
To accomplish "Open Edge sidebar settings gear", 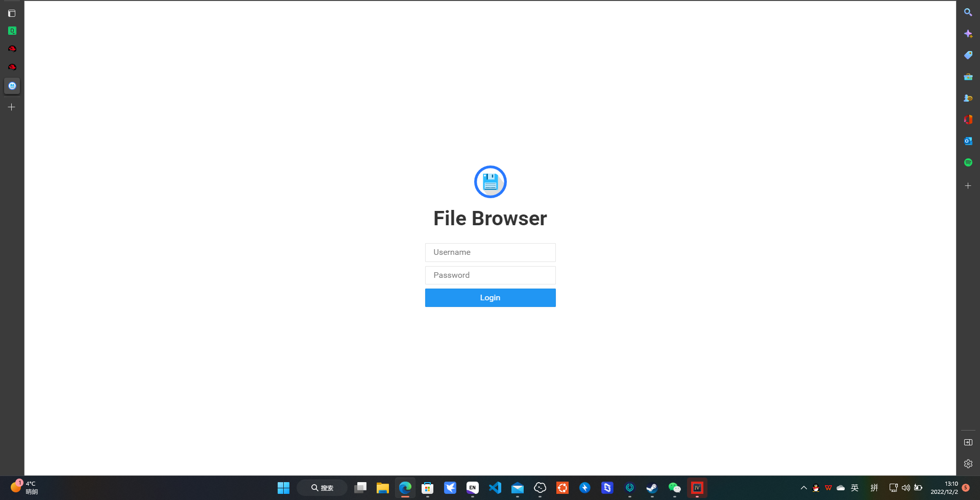I will (x=968, y=463).
